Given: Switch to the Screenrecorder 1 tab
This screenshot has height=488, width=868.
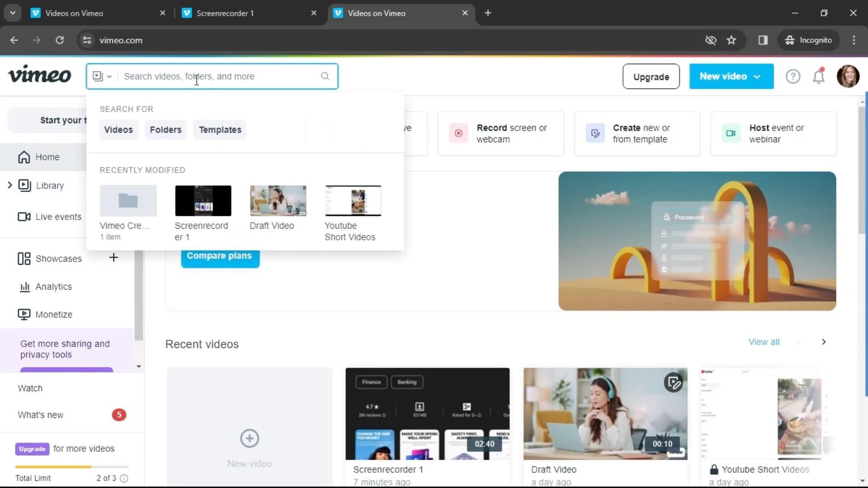Looking at the screenshot, I should tap(225, 13).
